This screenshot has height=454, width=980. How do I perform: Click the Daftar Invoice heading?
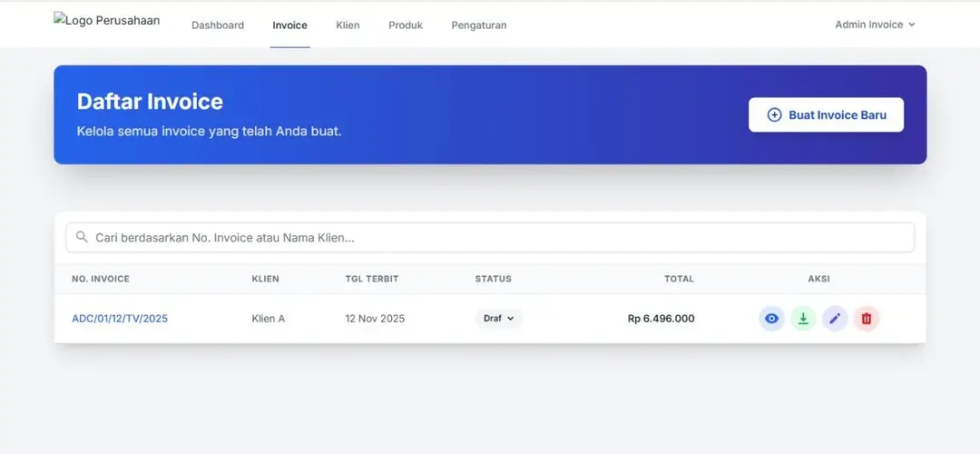coord(150,102)
